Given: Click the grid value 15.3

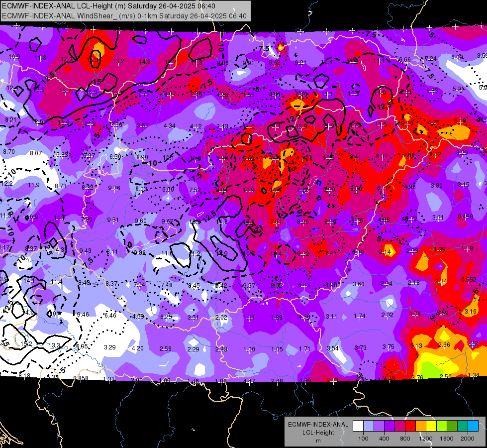Looking at the screenshot, I should (93, 60).
